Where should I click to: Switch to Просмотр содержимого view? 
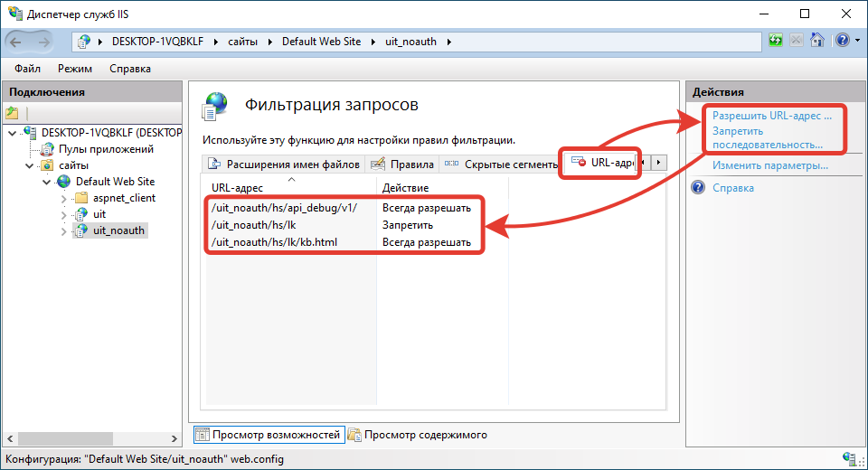[x=418, y=435]
